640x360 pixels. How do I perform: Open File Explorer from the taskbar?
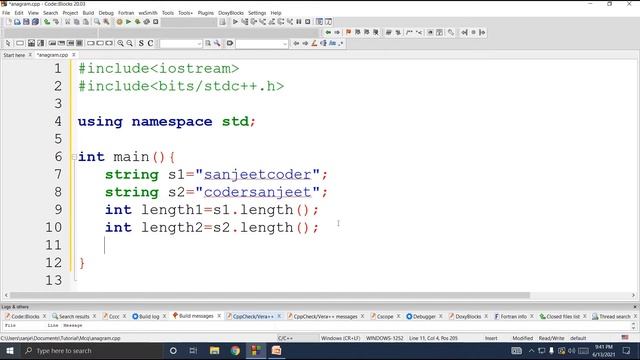(214, 351)
